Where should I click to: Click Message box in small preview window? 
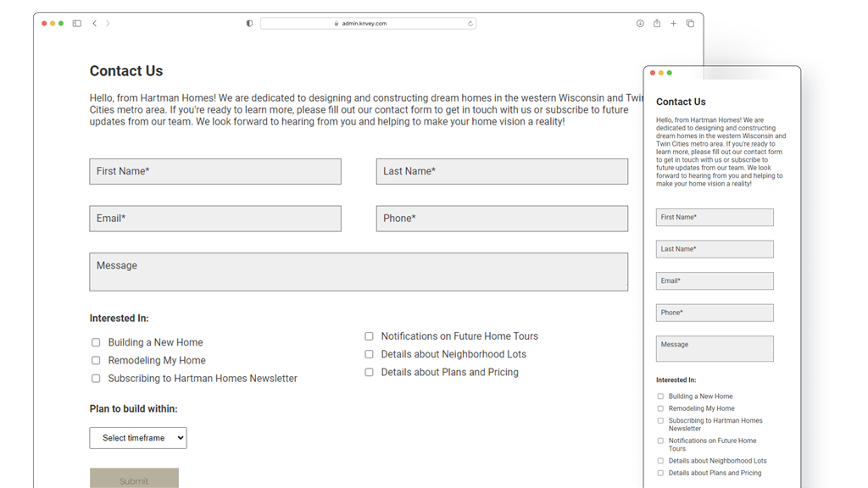tap(715, 348)
